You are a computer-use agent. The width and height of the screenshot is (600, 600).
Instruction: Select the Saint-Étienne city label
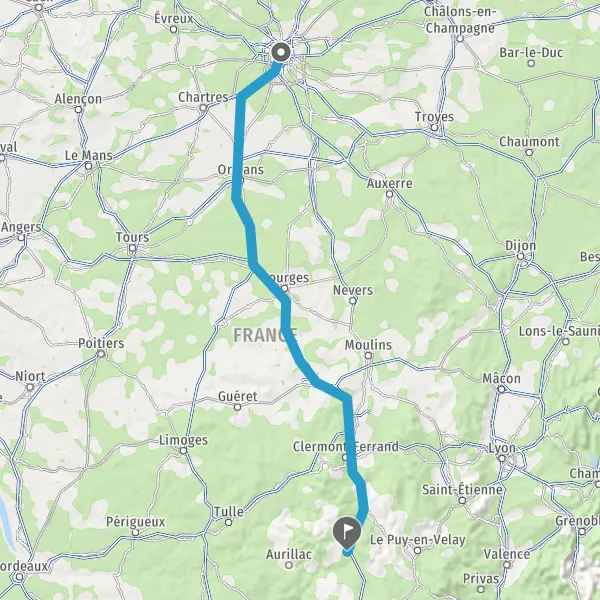click(x=462, y=489)
